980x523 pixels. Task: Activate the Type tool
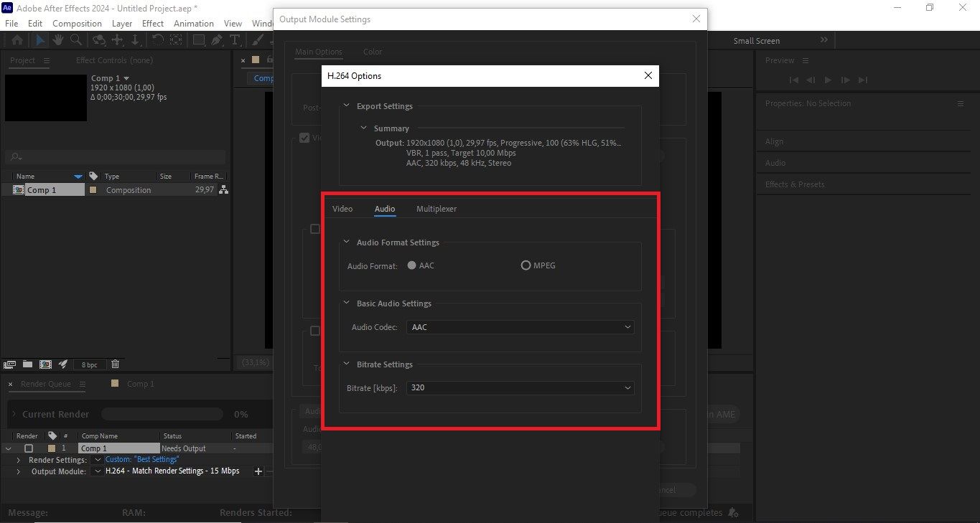[235, 40]
